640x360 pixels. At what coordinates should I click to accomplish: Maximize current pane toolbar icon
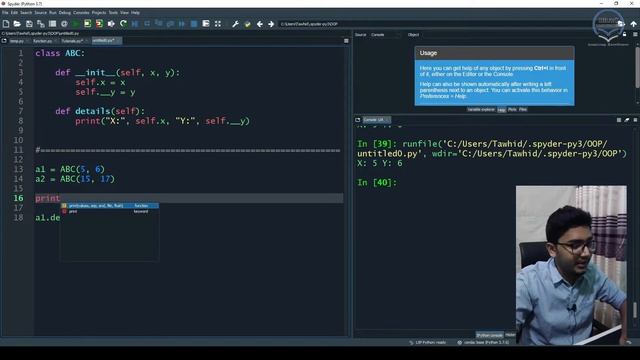pyautogui.click(x=206, y=24)
